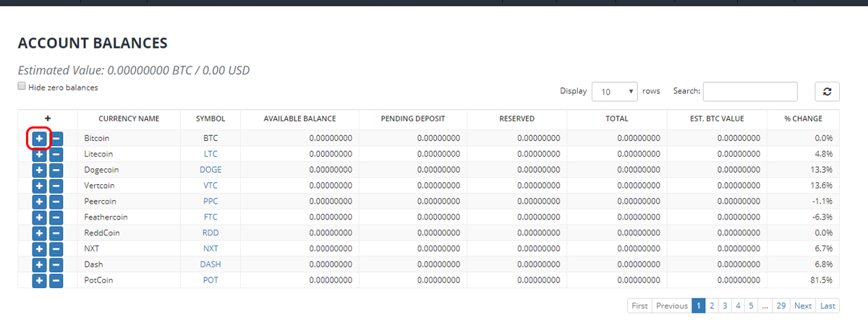
Task: Sort table by Currency Name header
Action: coord(129,118)
